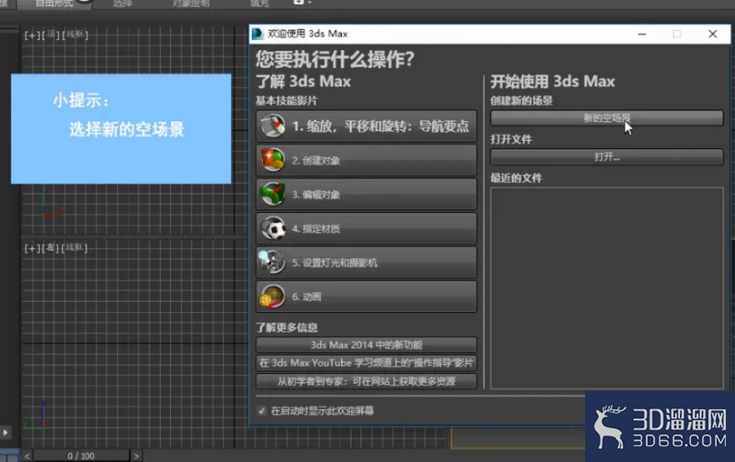This screenshot has height=462, width=735.
Task: Open 3ds Max 2014 new features link
Action: point(366,345)
